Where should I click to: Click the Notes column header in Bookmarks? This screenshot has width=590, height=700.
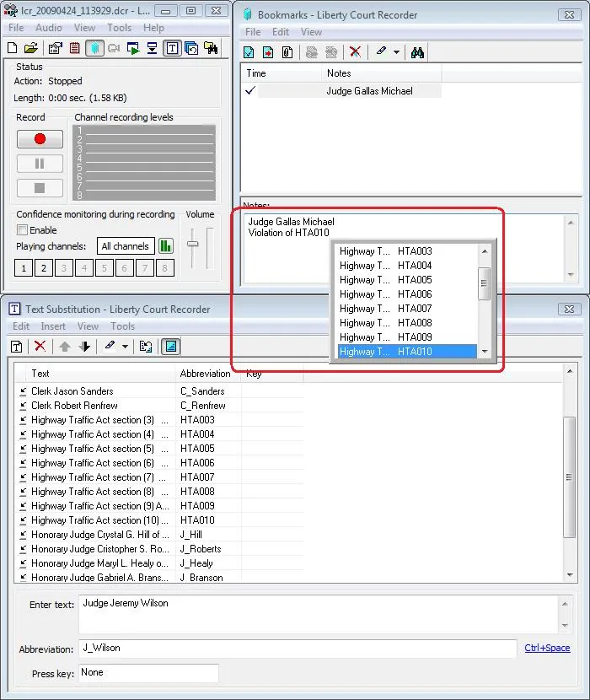click(x=381, y=73)
